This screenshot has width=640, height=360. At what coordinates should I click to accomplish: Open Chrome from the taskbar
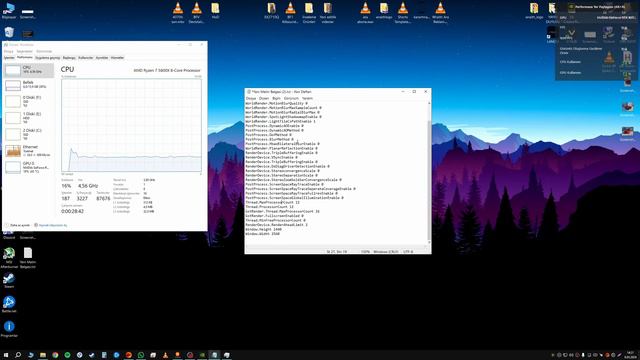click(55, 355)
